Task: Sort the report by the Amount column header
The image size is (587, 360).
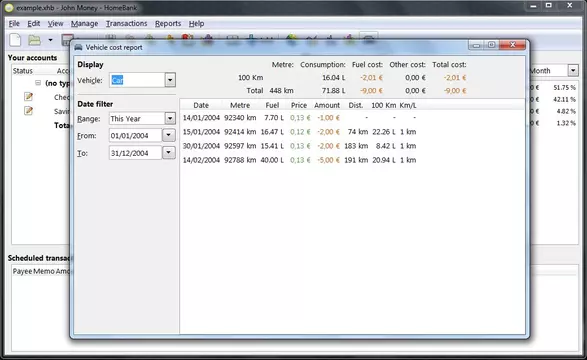Action: tap(327, 106)
